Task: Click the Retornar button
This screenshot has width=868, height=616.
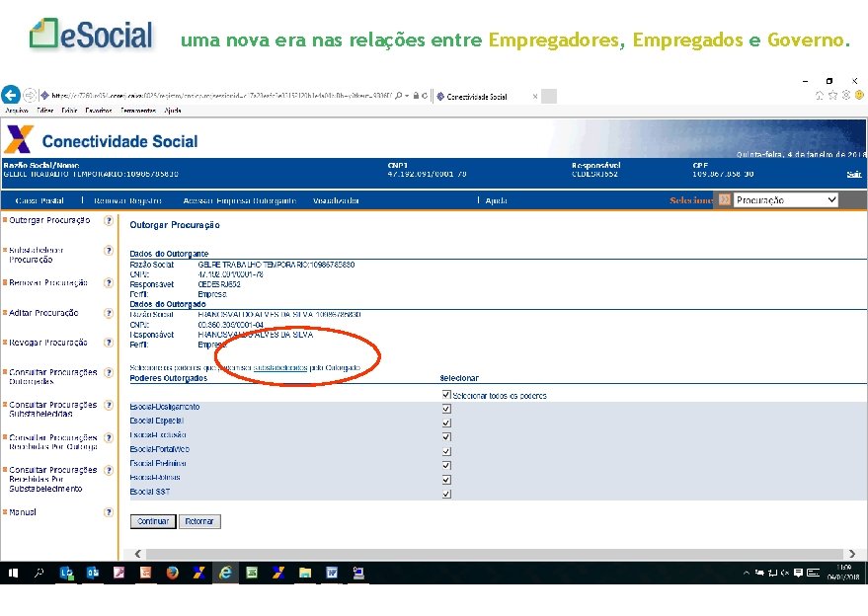Action: (x=199, y=521)
